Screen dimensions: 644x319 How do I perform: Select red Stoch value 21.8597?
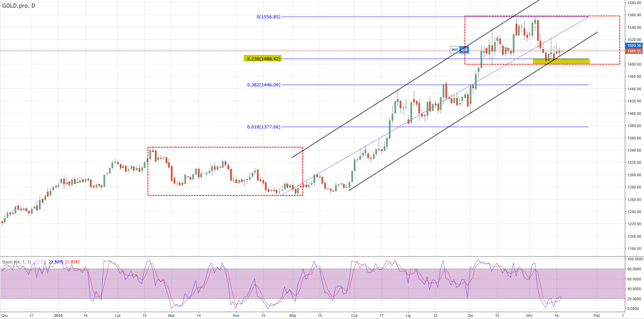click(72, 262)
